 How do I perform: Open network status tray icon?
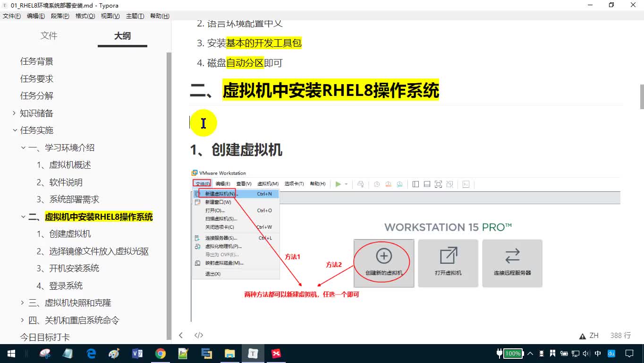pyautogui.click(x=575, y=354)
